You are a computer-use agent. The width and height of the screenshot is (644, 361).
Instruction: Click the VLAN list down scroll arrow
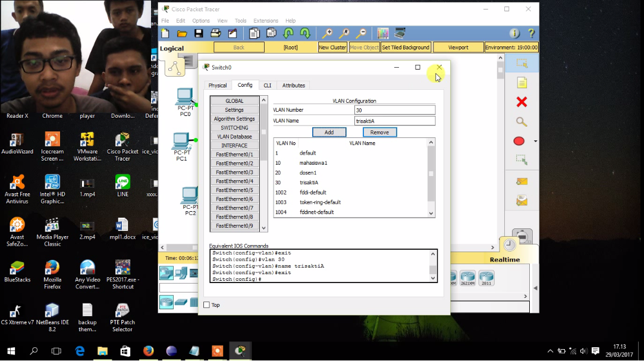point(431,213)
